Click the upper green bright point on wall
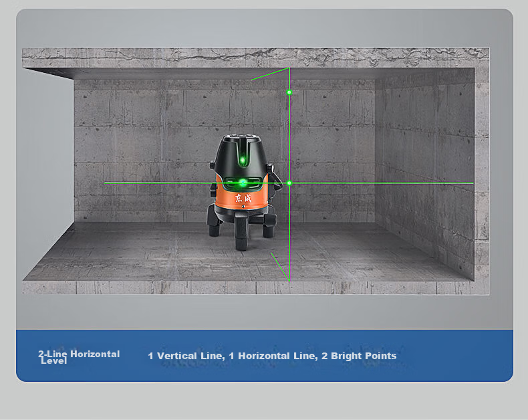This screenshot has width=528, height=420. pos(289,92)
